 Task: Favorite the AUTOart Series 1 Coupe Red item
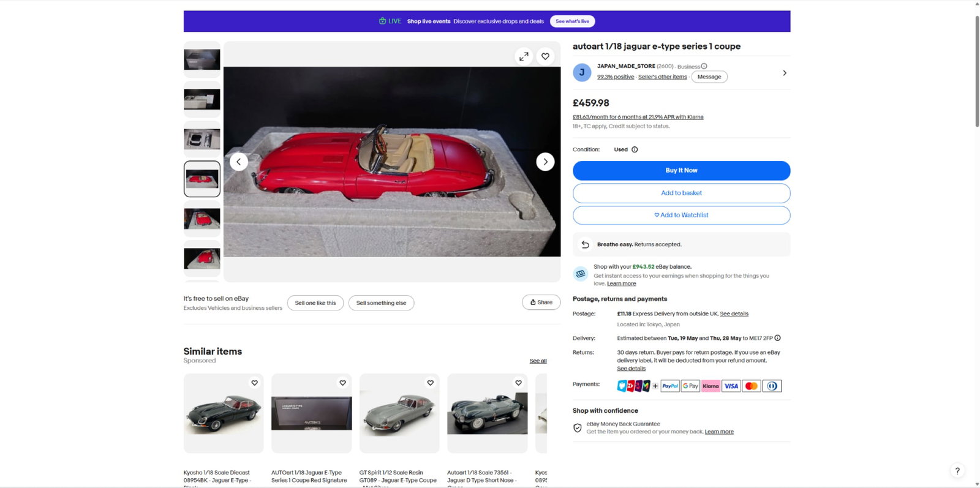coord(343,383)
